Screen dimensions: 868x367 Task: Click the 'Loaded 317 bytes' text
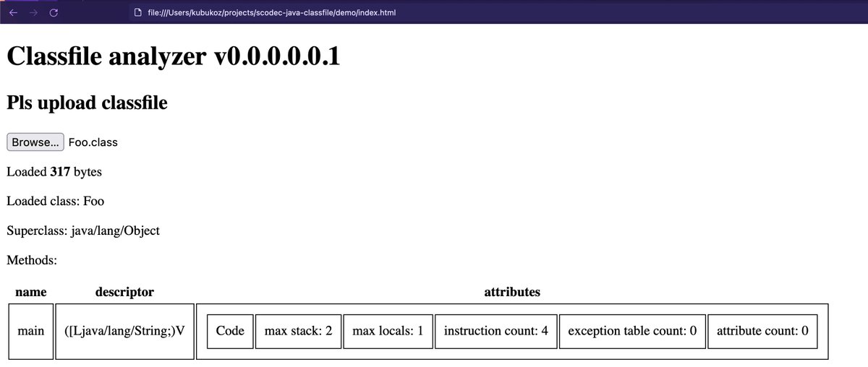(x=54, y=172)
